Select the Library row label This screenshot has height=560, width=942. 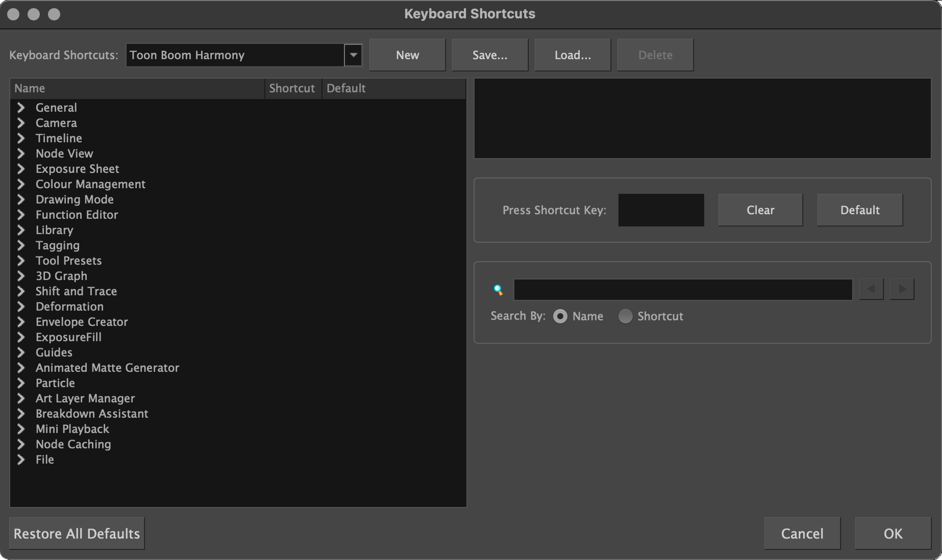tap(54, 230)
